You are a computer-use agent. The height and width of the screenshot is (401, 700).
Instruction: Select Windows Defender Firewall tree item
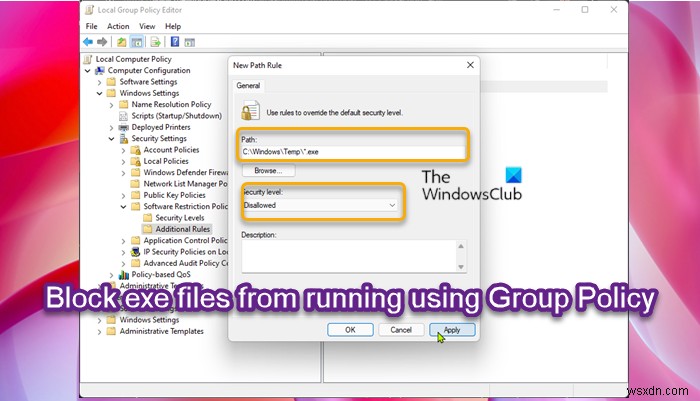(x=185, y=172)
